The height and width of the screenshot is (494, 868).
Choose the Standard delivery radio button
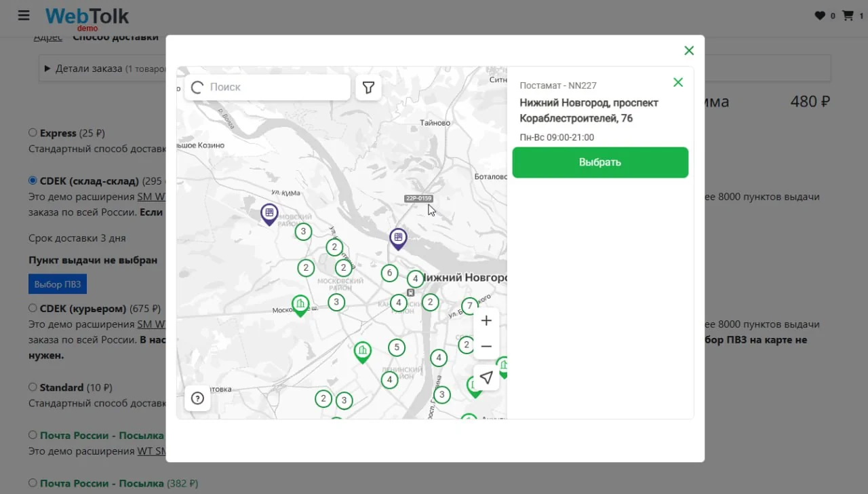pyautogui.click(x=33, y=387)
